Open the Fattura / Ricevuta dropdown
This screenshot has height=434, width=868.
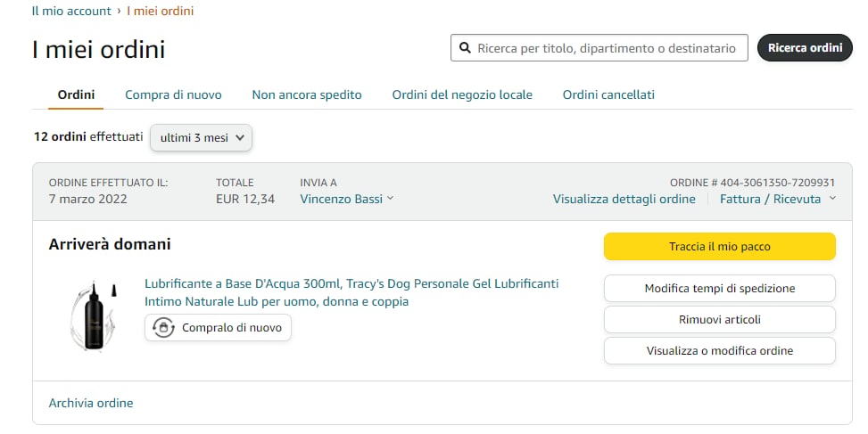tap(777, 199)
